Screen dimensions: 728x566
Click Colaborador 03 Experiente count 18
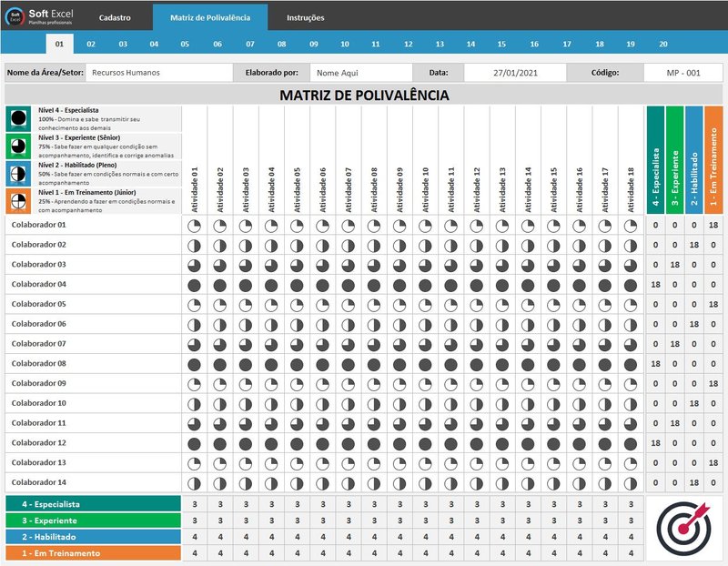tap(674, 265)
